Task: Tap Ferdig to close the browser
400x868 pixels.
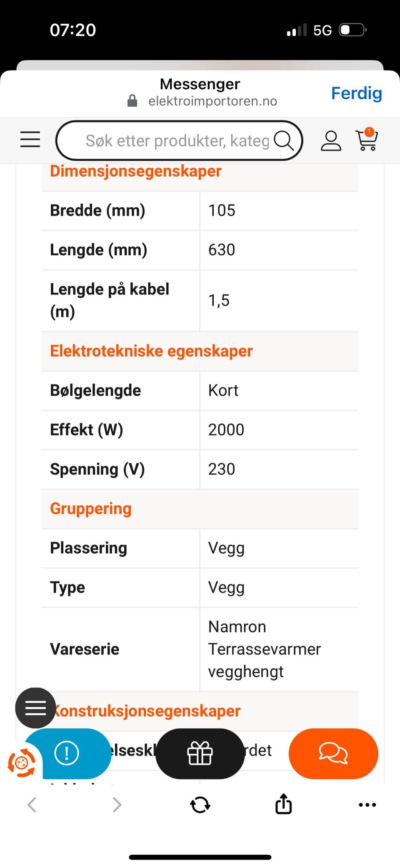Action: [x=356, y=93]
